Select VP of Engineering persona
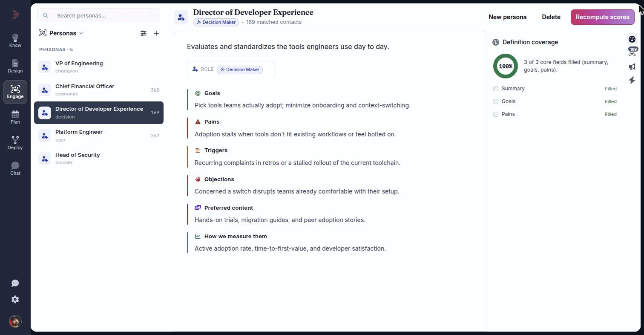644x335 pixels. click(x=99, y=67)
